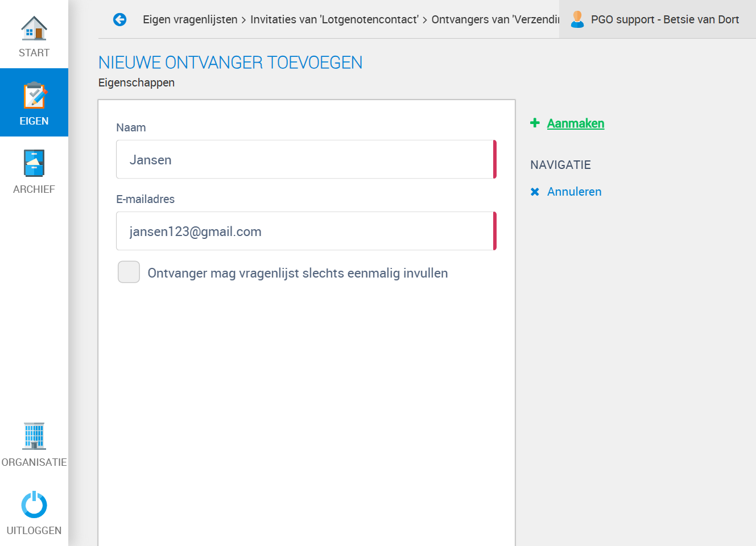Select the Eigen clipboard icon
The width and height of the screenshot is (756, 546).
pos(34,96)
